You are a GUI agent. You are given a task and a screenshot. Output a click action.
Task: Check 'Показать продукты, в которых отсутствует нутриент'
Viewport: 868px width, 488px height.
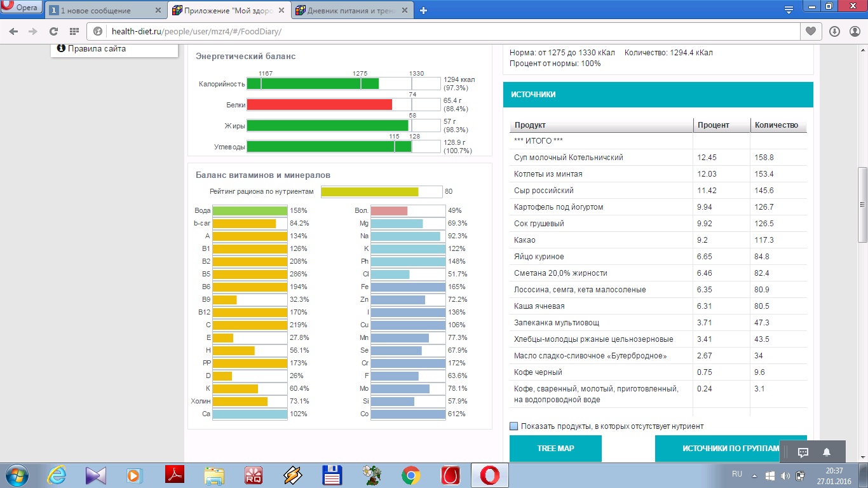point(514,426)
